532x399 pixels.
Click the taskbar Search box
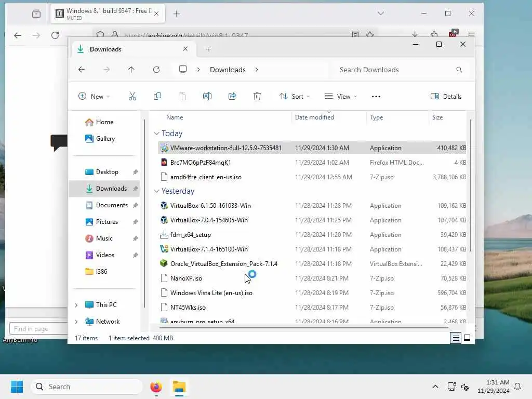pyautogui.click(x=87, y=387)
